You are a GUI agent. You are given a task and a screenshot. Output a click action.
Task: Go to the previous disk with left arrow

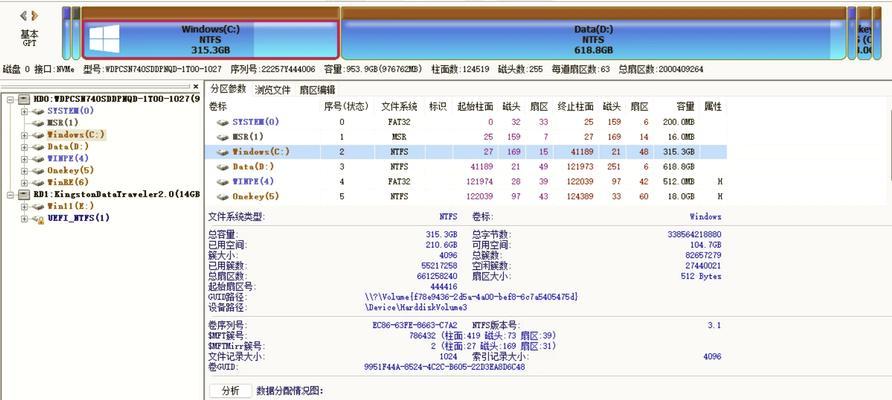[x=23, y=16]
